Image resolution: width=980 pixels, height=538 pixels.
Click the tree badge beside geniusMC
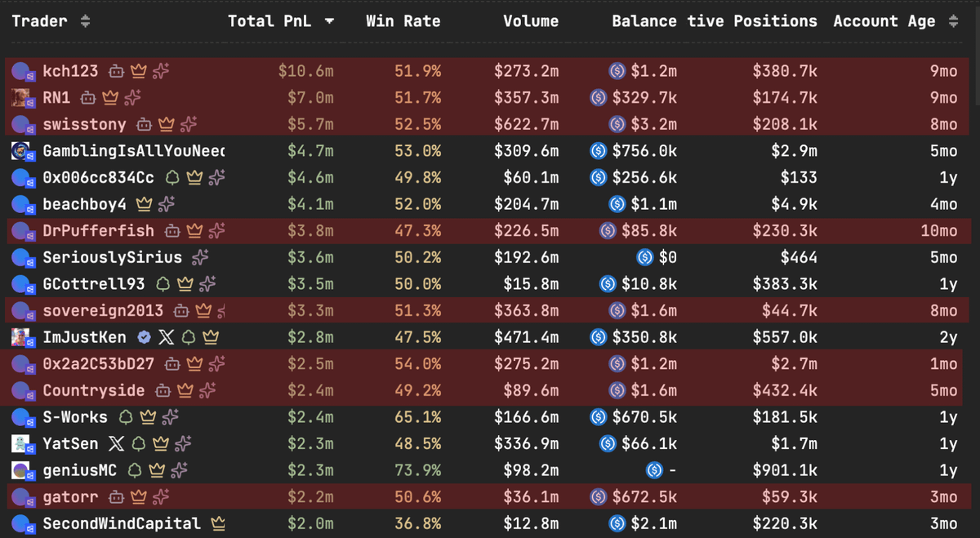tap(135, 470)
